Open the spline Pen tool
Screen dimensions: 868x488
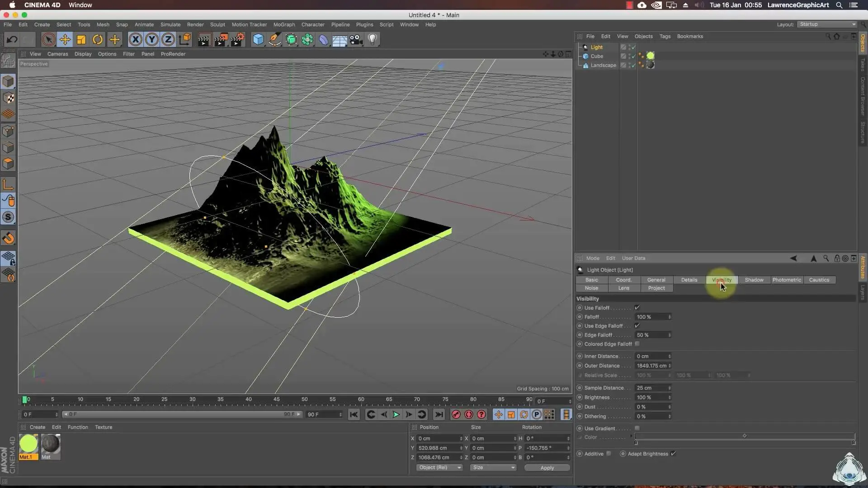[274, 40]
